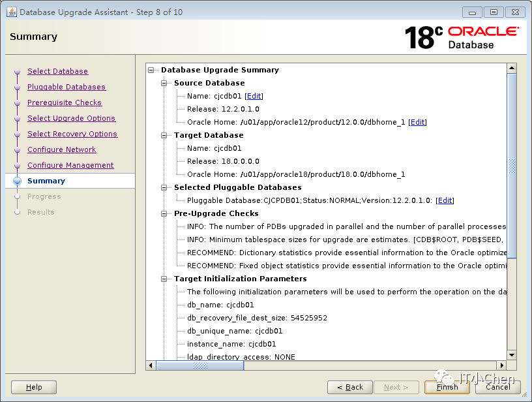Collapse the Database Upgrade Summary root node
Screen dimensions: 532x402
151,70
